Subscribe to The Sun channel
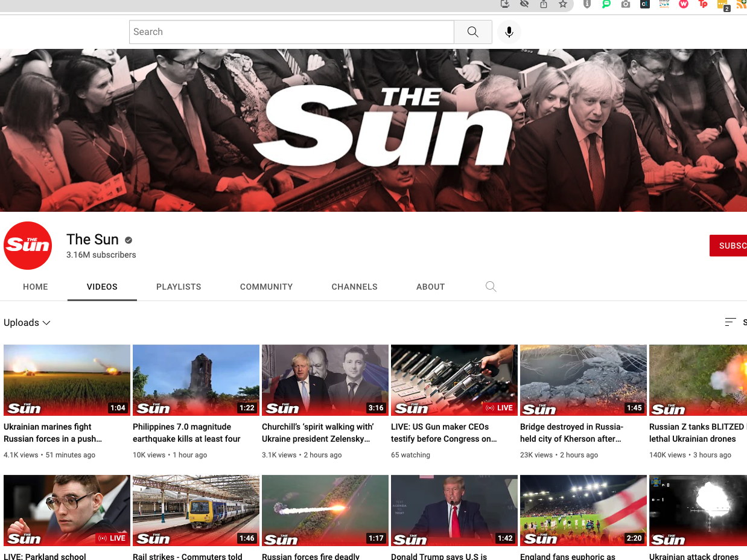 728,246
